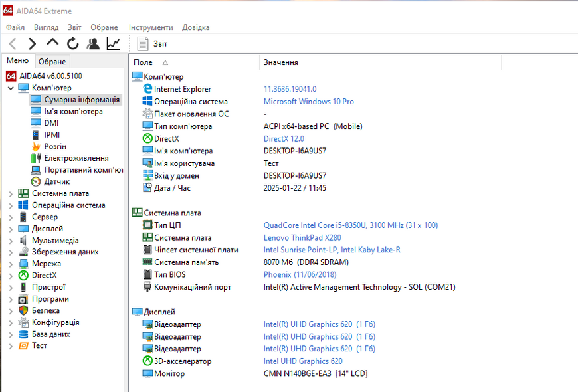Open the user profile toolbar icon
Screen dimensions: 578x392
tap(93, 43)
